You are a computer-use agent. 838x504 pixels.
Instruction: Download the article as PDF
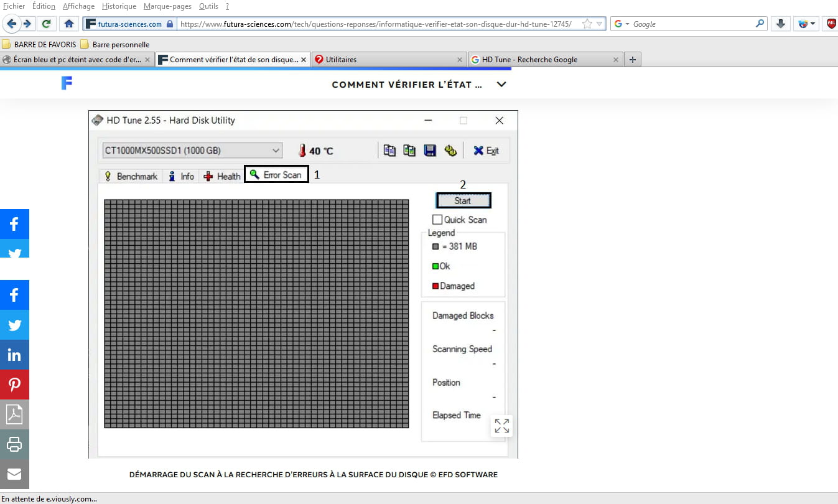(14, 414)
